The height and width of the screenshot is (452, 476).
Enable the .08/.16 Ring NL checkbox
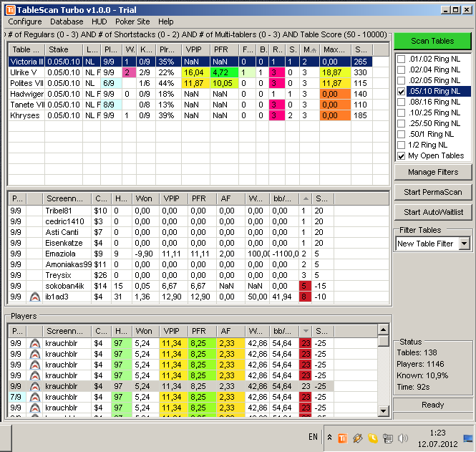pos(401,102)
